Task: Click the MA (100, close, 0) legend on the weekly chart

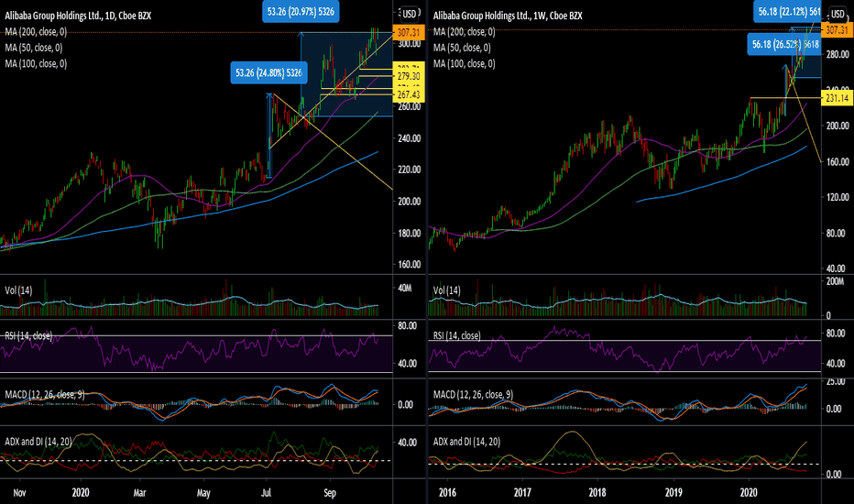Action: tap(464, 64)
